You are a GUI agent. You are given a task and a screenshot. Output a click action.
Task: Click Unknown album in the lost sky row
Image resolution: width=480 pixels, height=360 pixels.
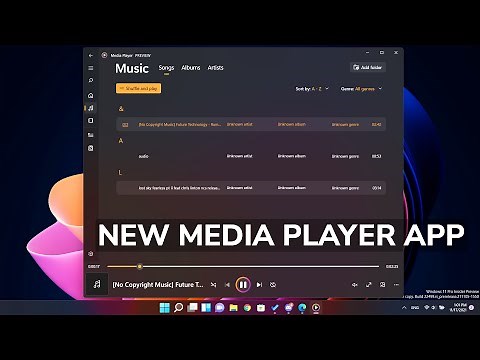[x=292, y=188]
